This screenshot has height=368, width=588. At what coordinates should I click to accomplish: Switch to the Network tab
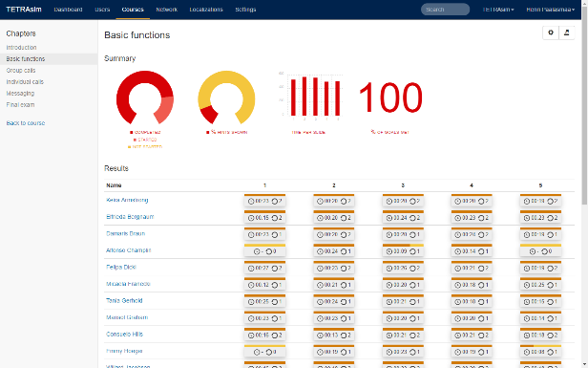click(166, 10)
